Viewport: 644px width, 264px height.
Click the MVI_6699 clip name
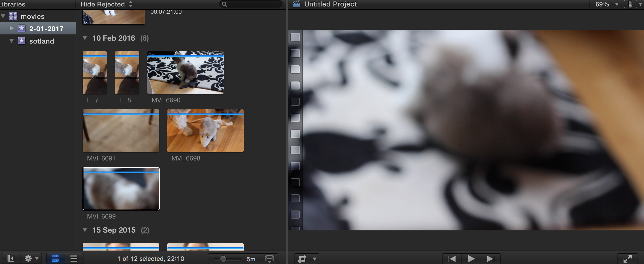101,216
